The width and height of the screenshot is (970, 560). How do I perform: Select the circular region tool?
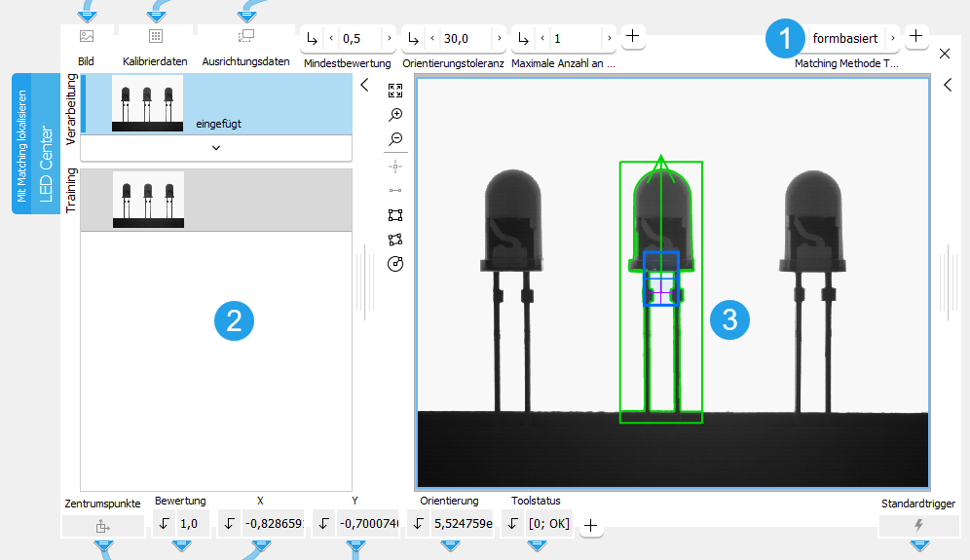pos(395,264)
